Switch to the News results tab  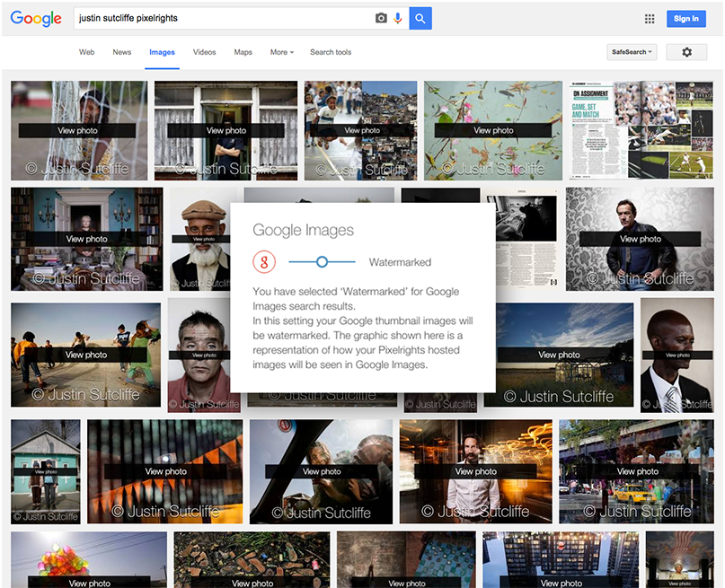click(122, 52)
